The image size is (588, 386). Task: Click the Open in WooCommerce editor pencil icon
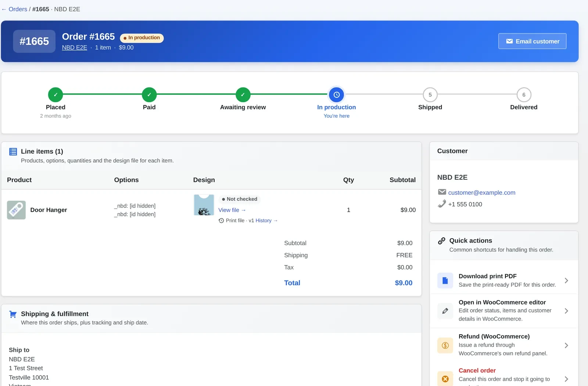[x=445, y=311]
